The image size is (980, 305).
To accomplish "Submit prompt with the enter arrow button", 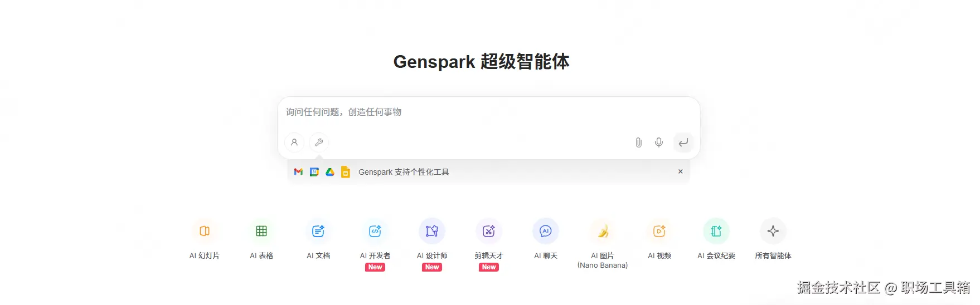I will click(683, 142).
